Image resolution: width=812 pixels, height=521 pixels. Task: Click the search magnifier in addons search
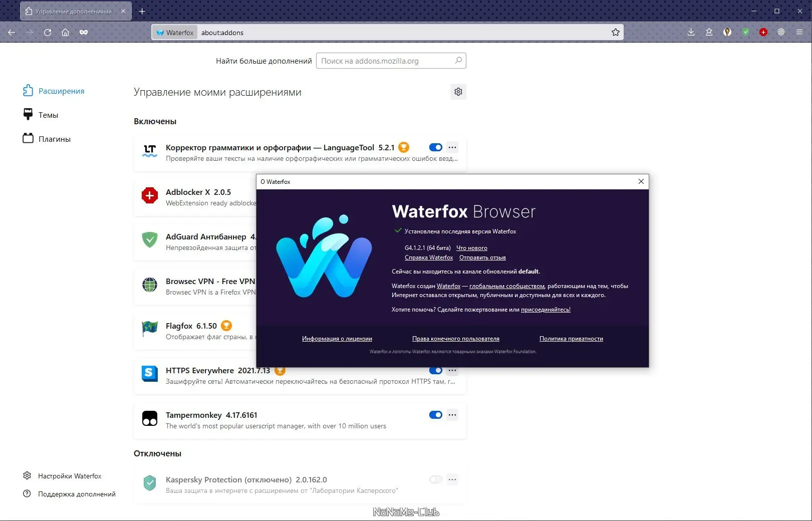(x=458, y=61)
